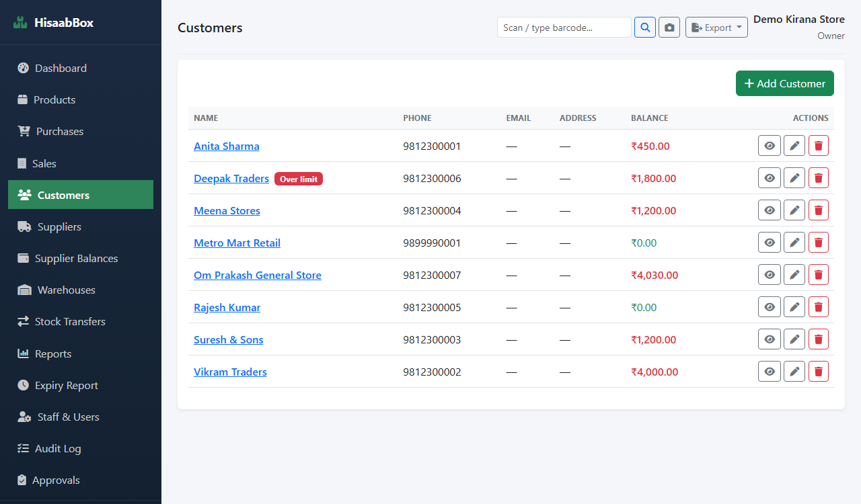Viewport: 861px width, 504px height.
Task: Open Dashboard from the sidebar
Action: coord(81,68)
